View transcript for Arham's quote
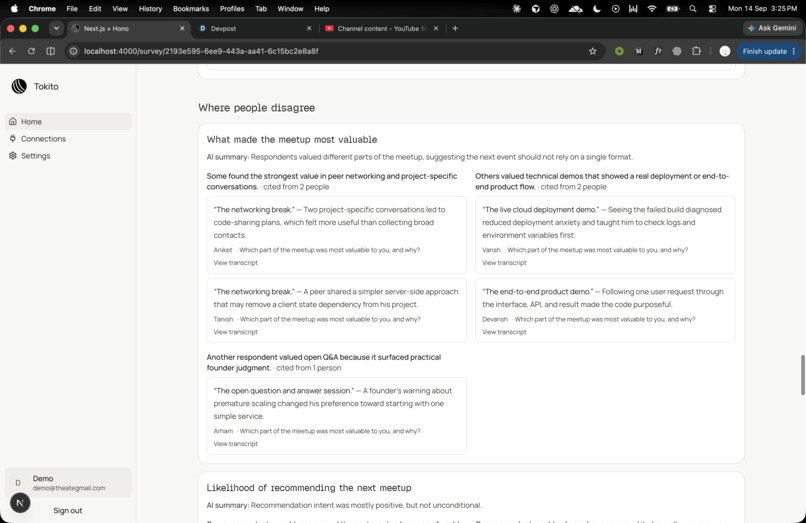This screenshot has width=806, height=523. 235,443
